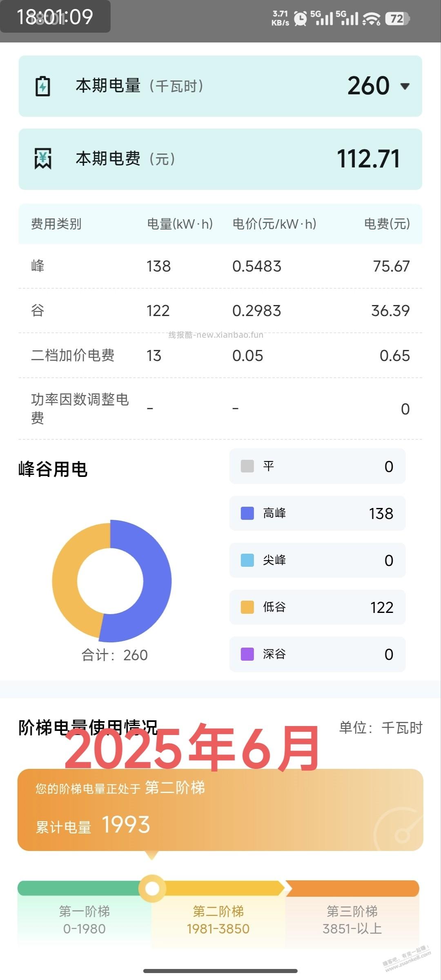The height and width of the screenshot is (980, 441).
Task: Tap the 尖峰 legend label
Action: (x=274, y=560)
